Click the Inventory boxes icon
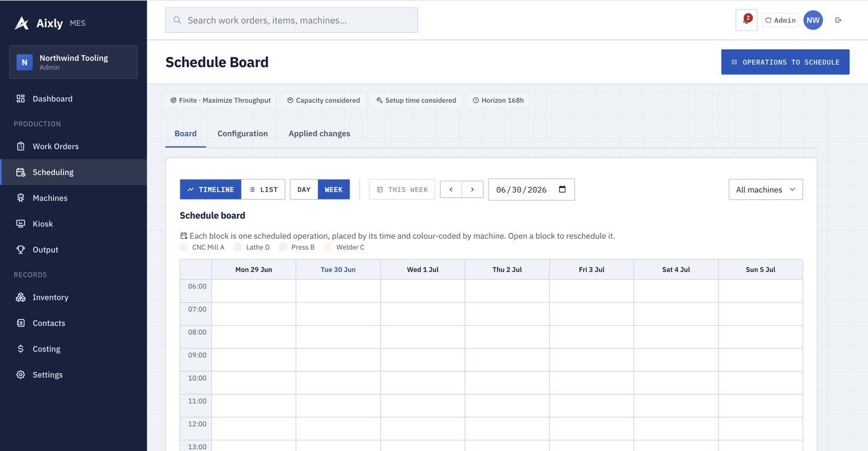The width and height of the screenshot is (868, 451). click(21, 297)
